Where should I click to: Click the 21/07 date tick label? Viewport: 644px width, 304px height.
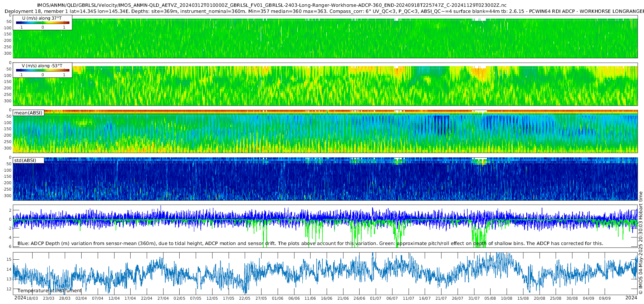pos(441,298)
